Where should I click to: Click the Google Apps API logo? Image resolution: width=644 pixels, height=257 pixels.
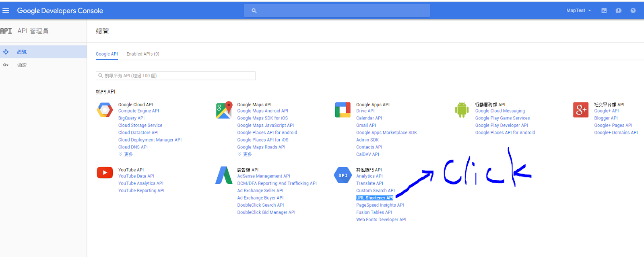click(343, 110)
